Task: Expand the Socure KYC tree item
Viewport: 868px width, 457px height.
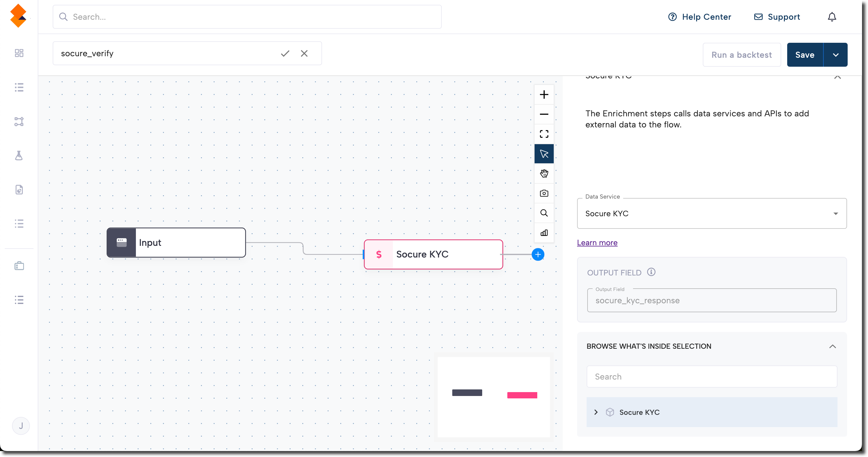Action: pyautogui.click(x=596, y=412)
